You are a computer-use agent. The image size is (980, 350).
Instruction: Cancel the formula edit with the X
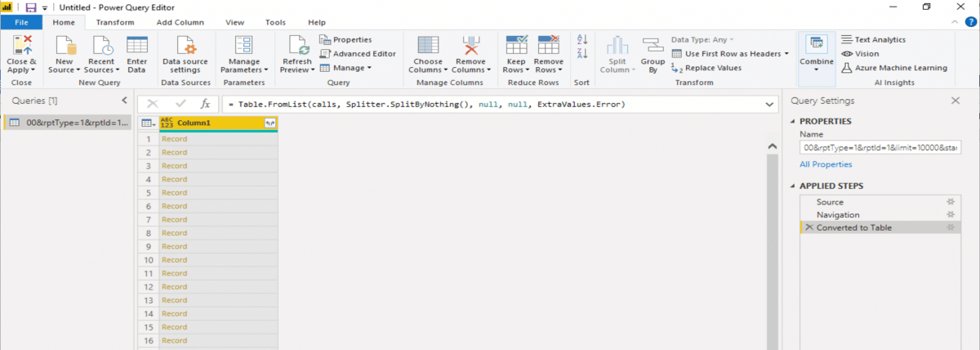tap(153, 105)
